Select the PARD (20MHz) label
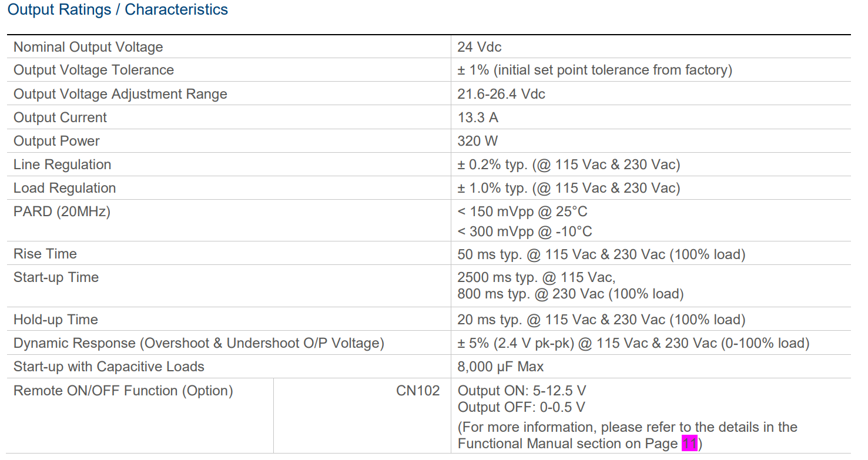 coord(62,211)
